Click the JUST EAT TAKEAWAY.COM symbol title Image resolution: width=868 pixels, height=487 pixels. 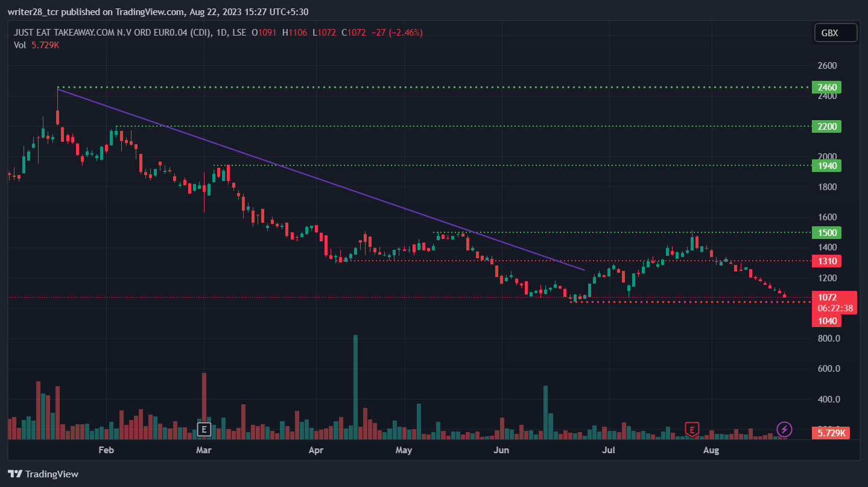point(113,33)
